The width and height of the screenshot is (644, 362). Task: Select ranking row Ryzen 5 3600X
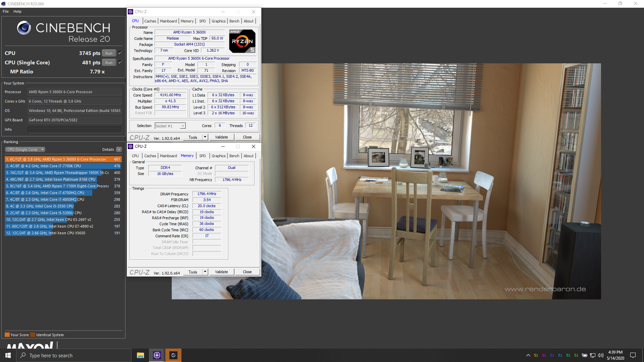(x=63, y=159)
